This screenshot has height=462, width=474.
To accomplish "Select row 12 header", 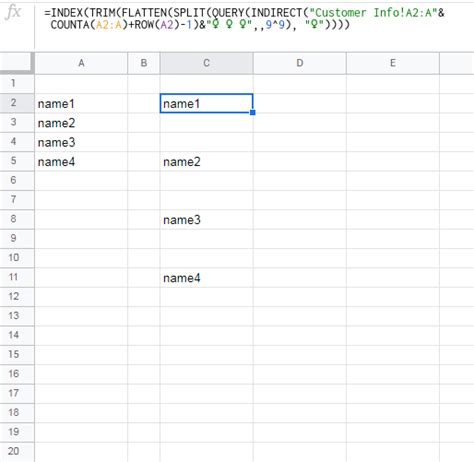I will point(17,297).
